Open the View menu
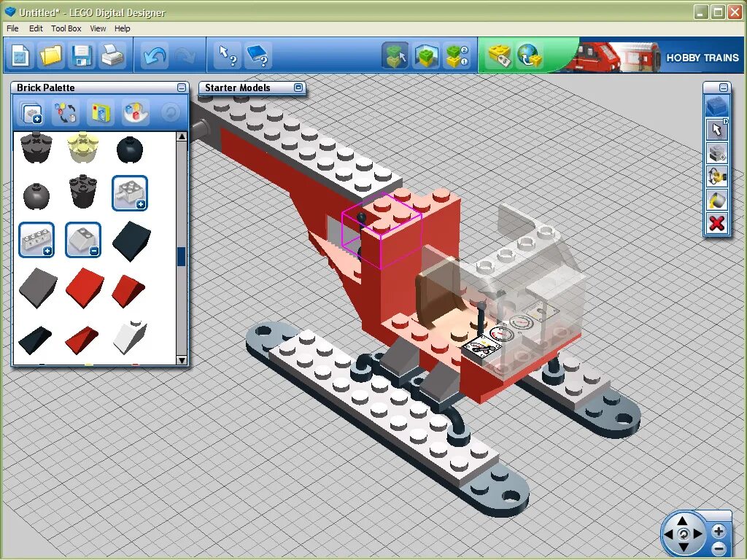Screen dimensions: 747x560 pyautogui.click(x=98, y=28)
